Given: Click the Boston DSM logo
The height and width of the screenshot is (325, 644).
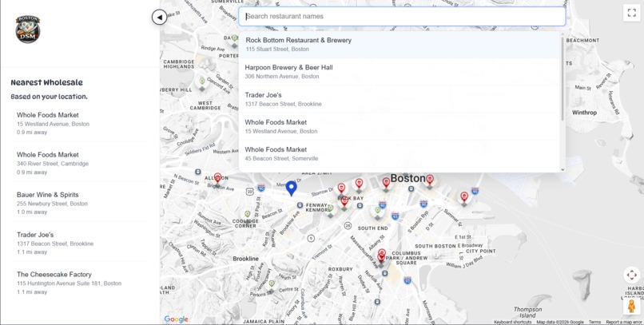Looking at the screenshot, I should (28, 29).
